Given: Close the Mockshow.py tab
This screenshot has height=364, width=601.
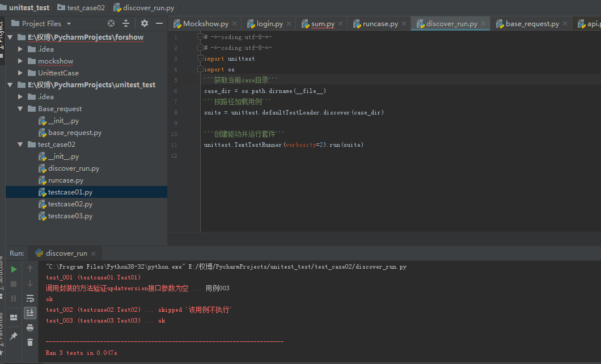Looking at the screenshot, I should click(x=235, y=24).
